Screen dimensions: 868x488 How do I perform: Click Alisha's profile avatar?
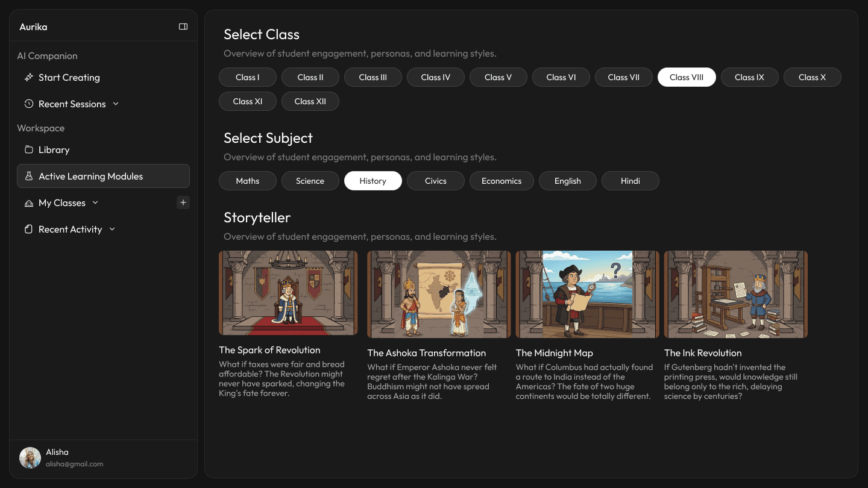(30, 457)
